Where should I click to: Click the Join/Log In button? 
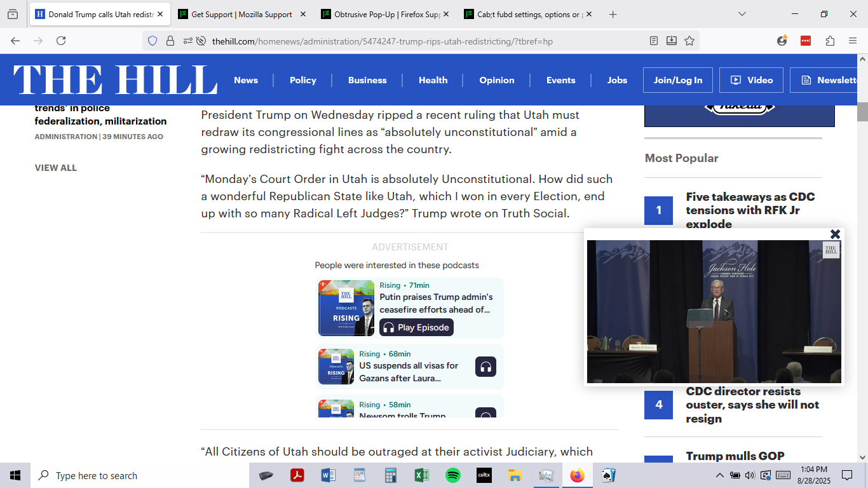coord(678,80)
